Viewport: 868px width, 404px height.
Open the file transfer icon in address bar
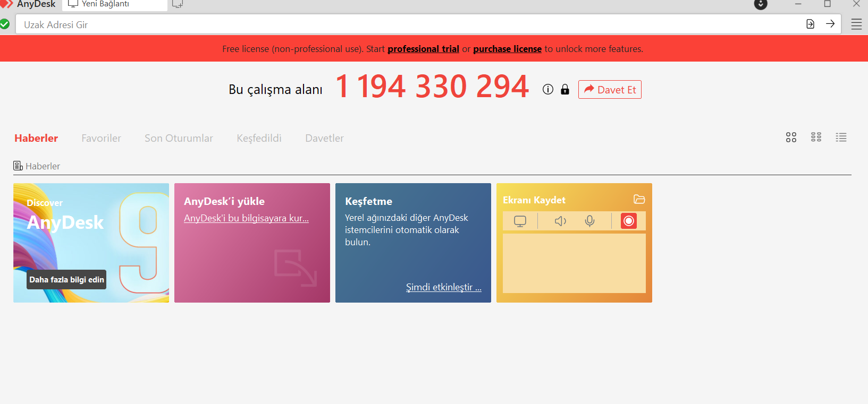(810, 24)
